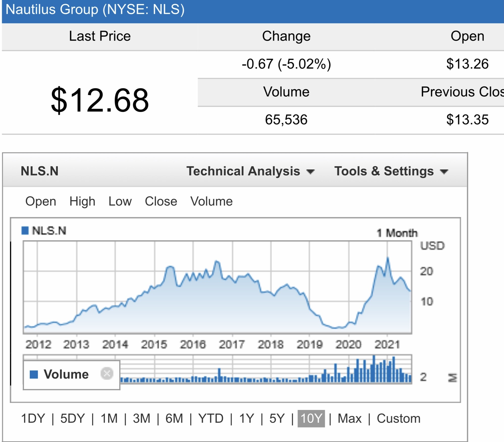This screenshot has height=442, width=504.
Task: Show Max time range
Action: pos(350,419)
